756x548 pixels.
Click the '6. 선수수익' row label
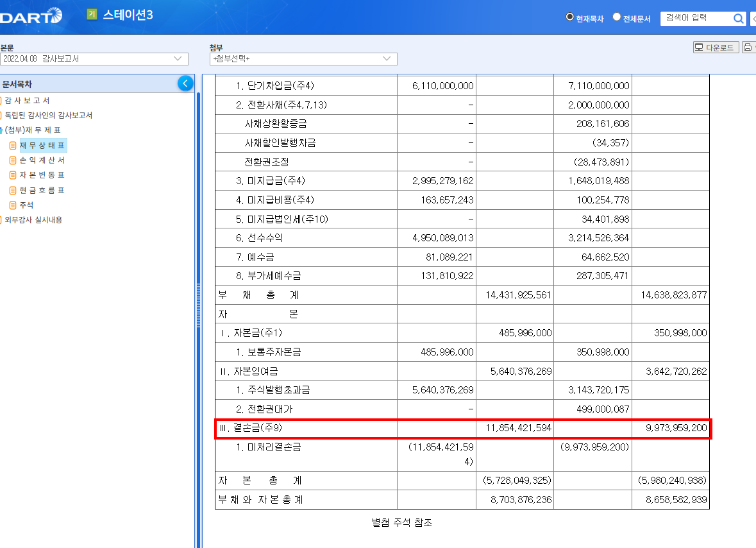click(x=260, y=238)
